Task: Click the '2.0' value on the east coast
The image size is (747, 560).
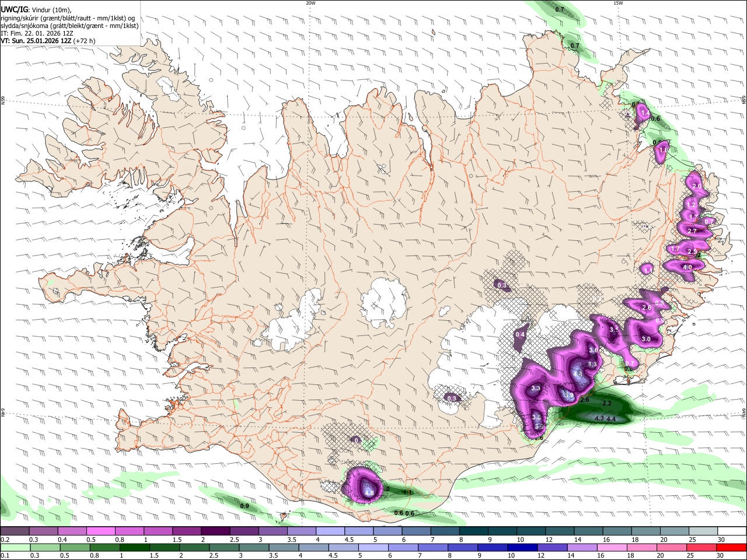Action: point(696,186)
